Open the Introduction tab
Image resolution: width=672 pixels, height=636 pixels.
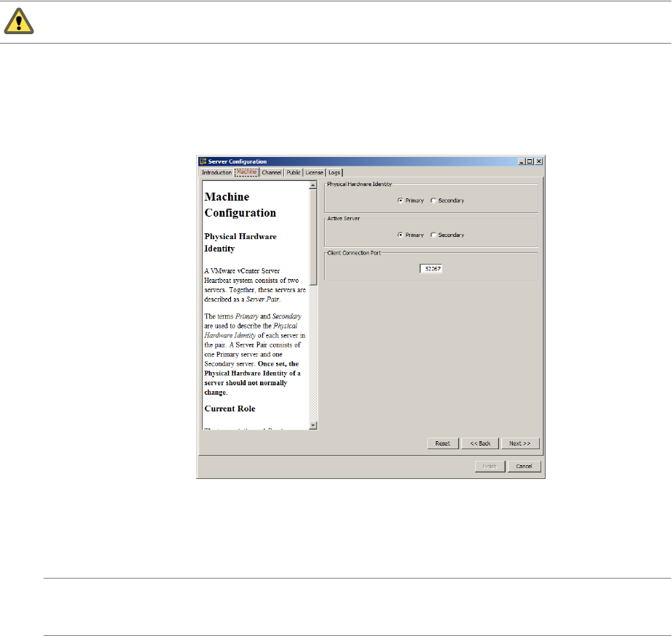coord(216,172)
